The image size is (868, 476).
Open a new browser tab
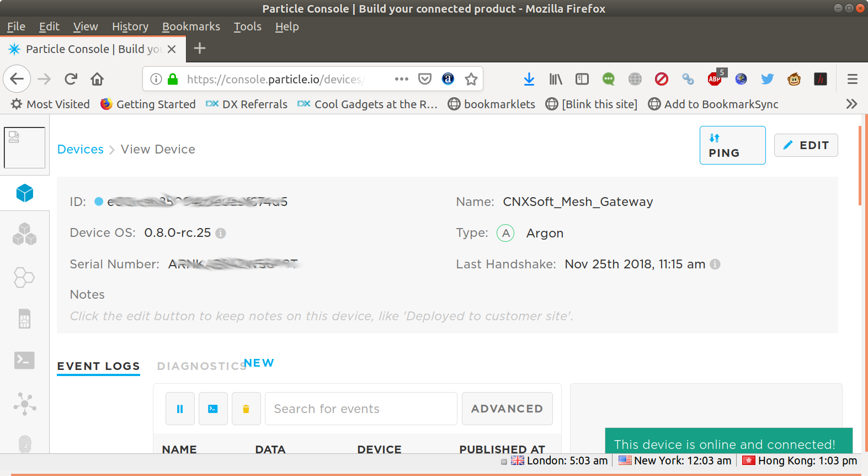tap(200, 49)
